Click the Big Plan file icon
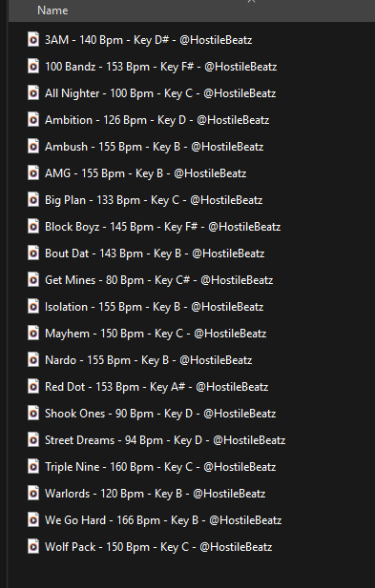This screenshot has height=588, width=375. point(33,199)
